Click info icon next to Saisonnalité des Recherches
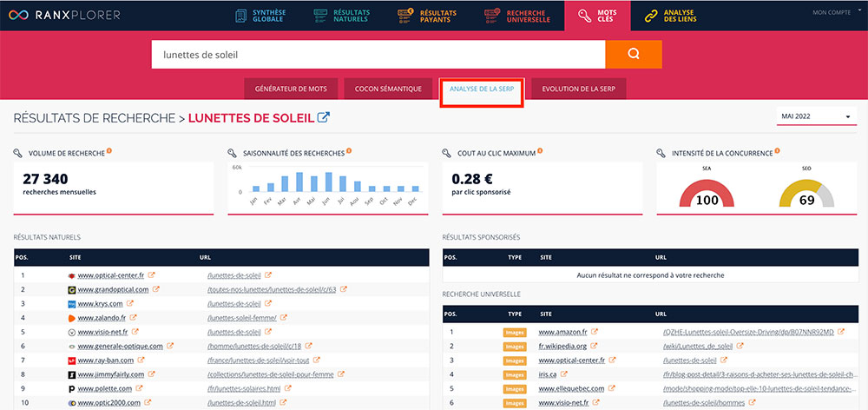868x410 pixels. [349, 150]
